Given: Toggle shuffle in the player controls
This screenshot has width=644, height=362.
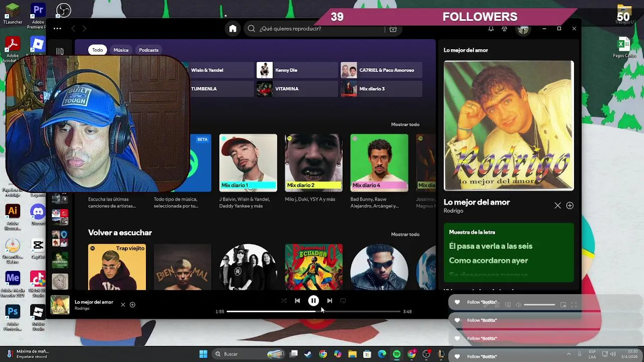Looking at the screenshot, I should [284, 301].
